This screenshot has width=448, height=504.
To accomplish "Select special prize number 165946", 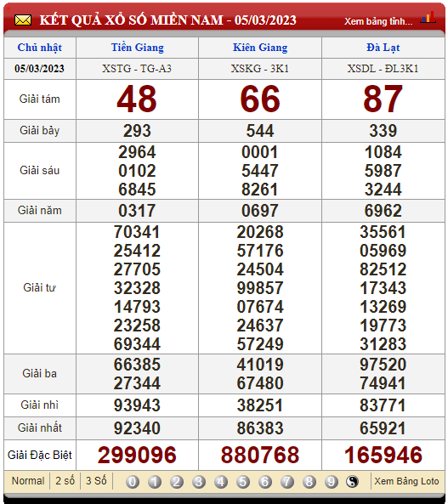I will pyautogui.click(x=383, y=456).
